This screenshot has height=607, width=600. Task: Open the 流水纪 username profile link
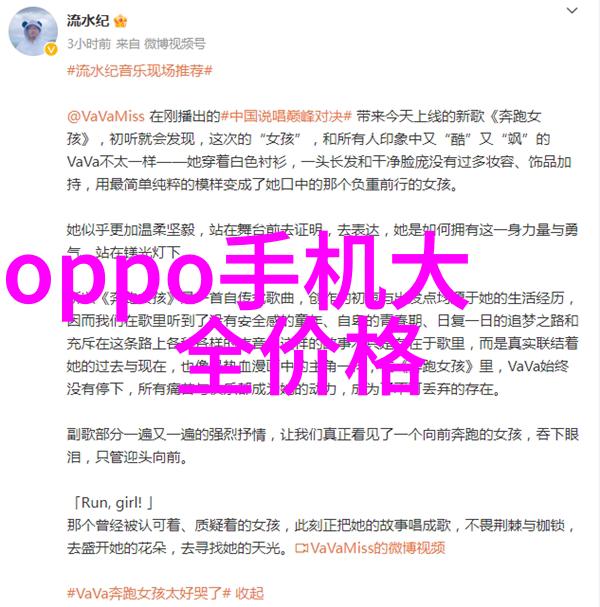88,21
